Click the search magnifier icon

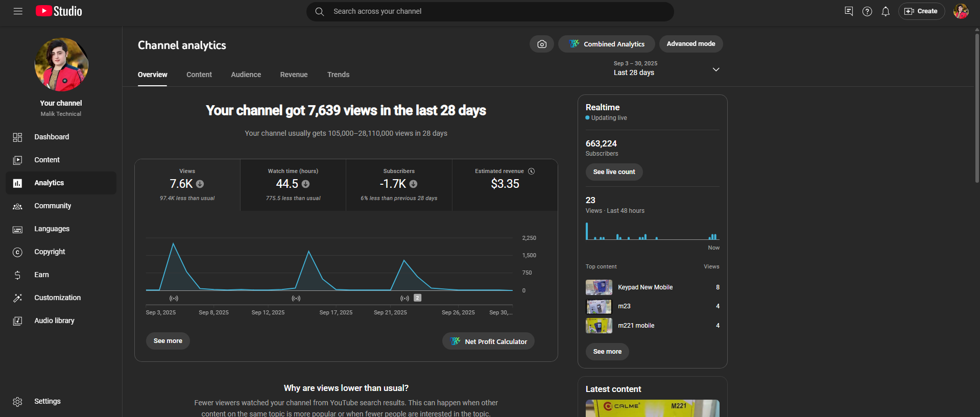click(x=320, y=11)
